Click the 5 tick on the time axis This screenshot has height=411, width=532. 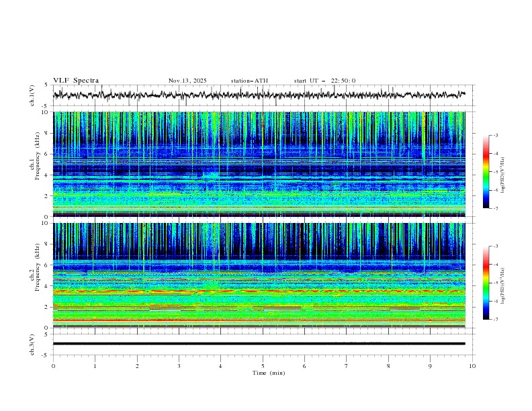pyautogui.click(x=263, y=366)
